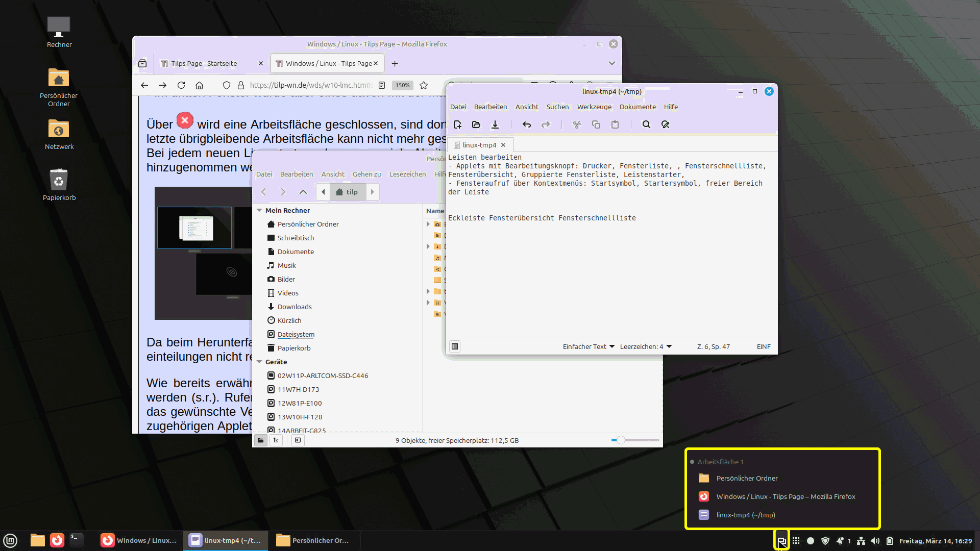Image resolution: width=980 pixels, height=551 pixels.
Task: Hide the file manager sidebar toggle
Action: click(x=298, y=440)
